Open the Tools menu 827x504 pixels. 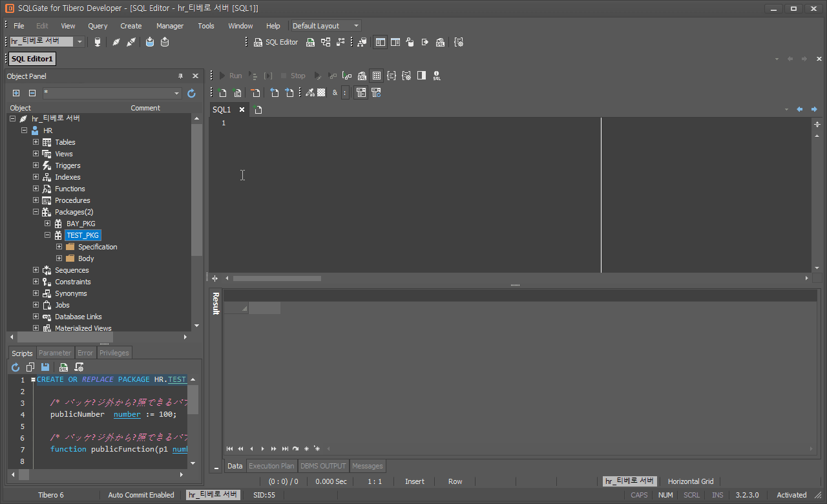click(206, 26)
